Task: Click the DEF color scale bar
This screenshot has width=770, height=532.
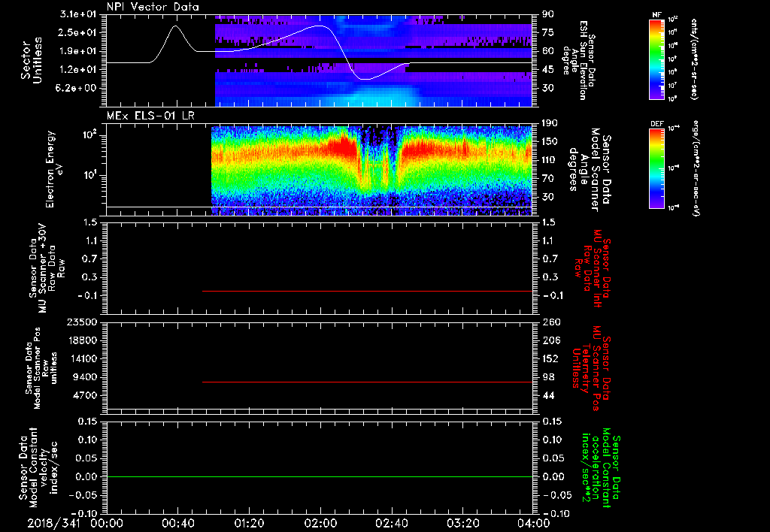Action: click(657, 168)
